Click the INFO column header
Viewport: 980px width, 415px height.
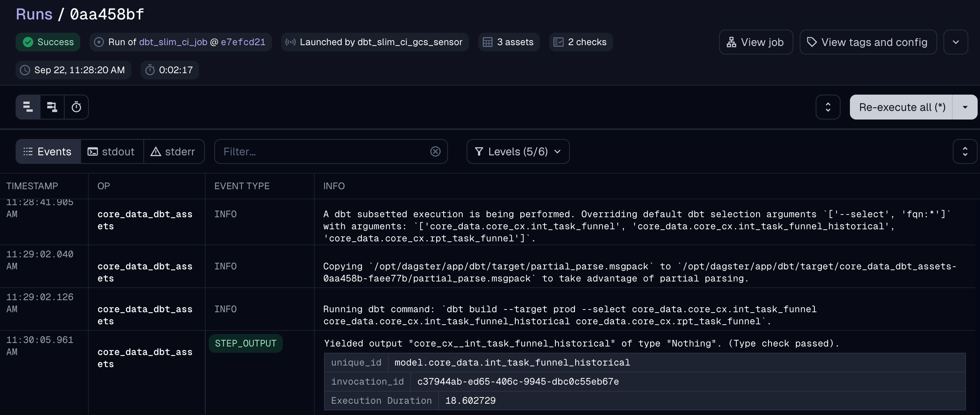[x=334, y=186]
